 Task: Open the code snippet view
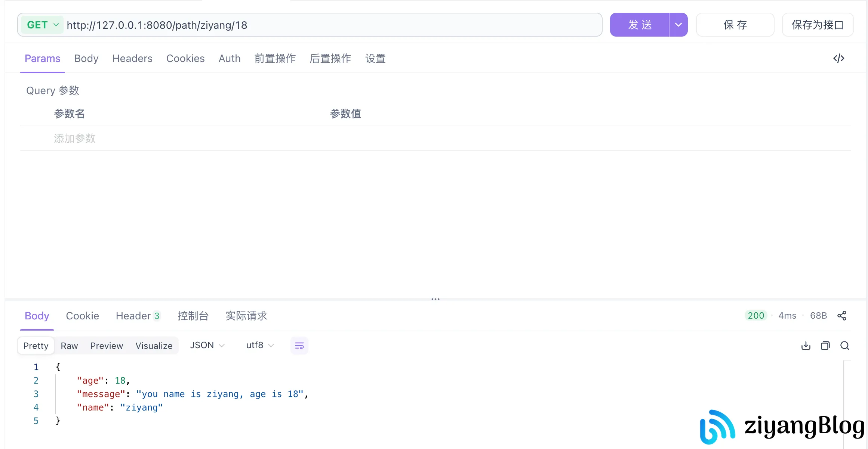[x=839, y=58]
